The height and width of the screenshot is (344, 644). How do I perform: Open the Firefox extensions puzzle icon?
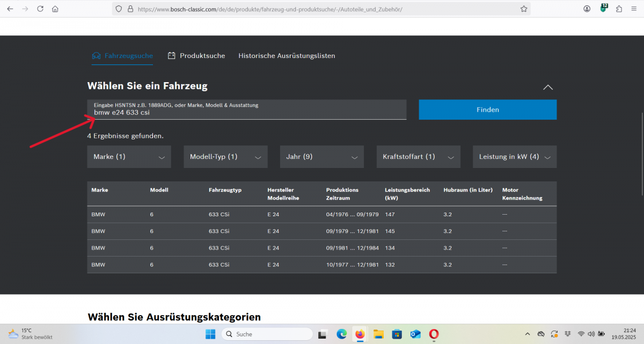pos(619,9)
